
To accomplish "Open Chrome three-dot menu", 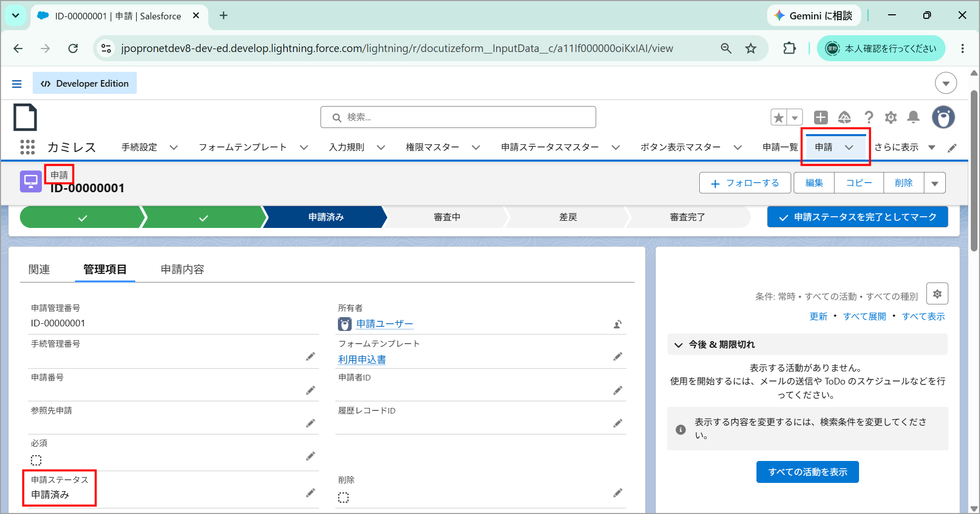I will click(963, 48).
